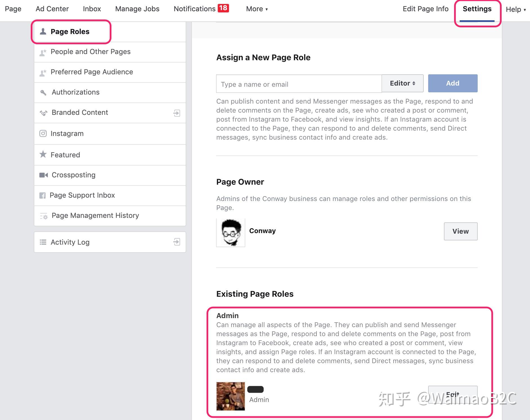Open the Activity Log
Image resolution: width=530 pixels, height=420 pixels.
pyautogui.click(x=110, y=242)
